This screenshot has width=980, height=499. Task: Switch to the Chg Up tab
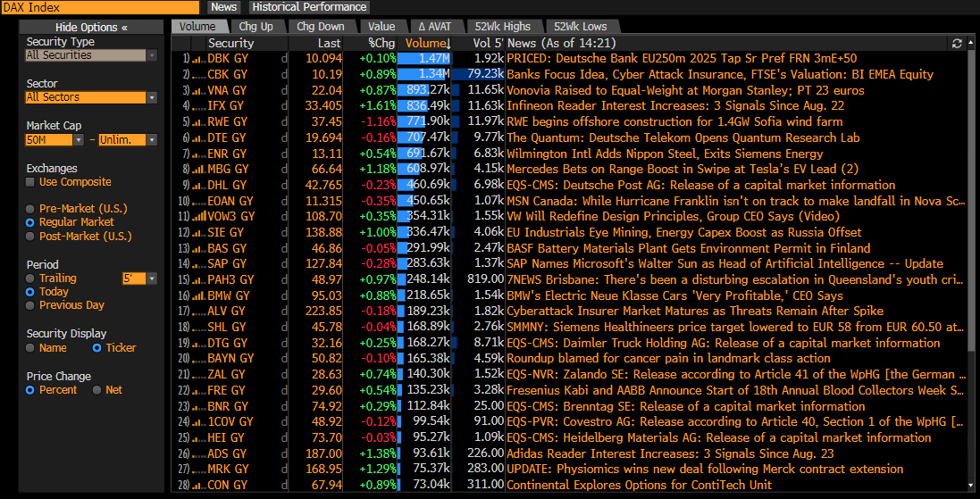[256, 26]
